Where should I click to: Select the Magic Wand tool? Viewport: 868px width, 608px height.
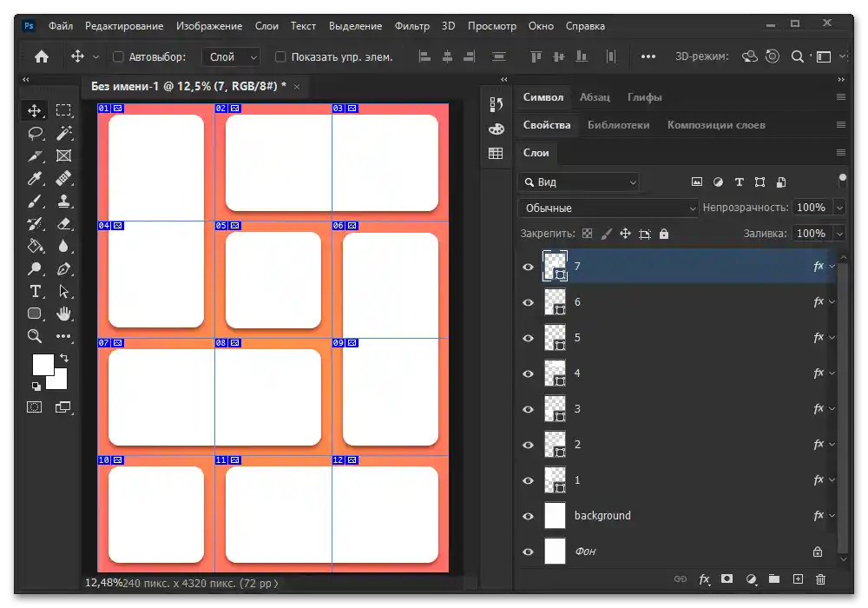(63, 133)
